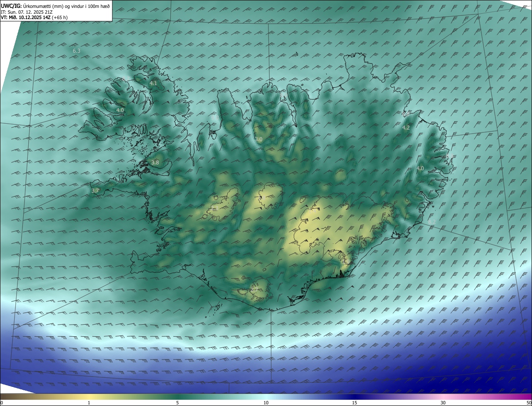Click the 4.1 value label on the map
The height and width of the screenshot is (406, 532).
153,83
